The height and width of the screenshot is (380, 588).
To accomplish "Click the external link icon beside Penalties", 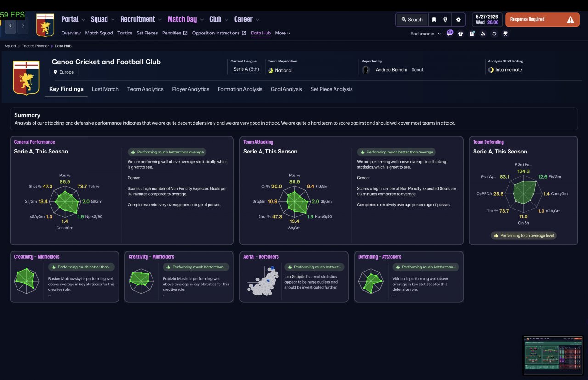I will pos(185,33).
